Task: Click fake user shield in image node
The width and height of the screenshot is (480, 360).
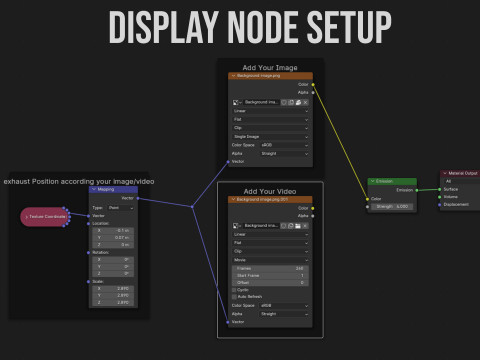Action: pyautogui.click(x=284, y=102)
